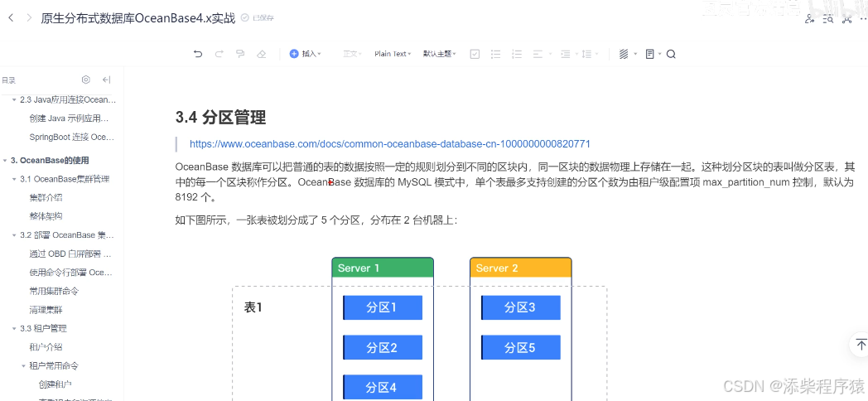Go to 整体架构 outline entry

[x=46, y=216]
